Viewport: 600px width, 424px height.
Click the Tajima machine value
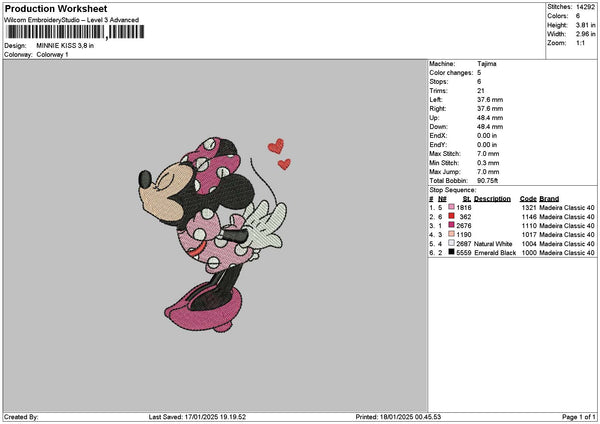(x=487, y=64)
